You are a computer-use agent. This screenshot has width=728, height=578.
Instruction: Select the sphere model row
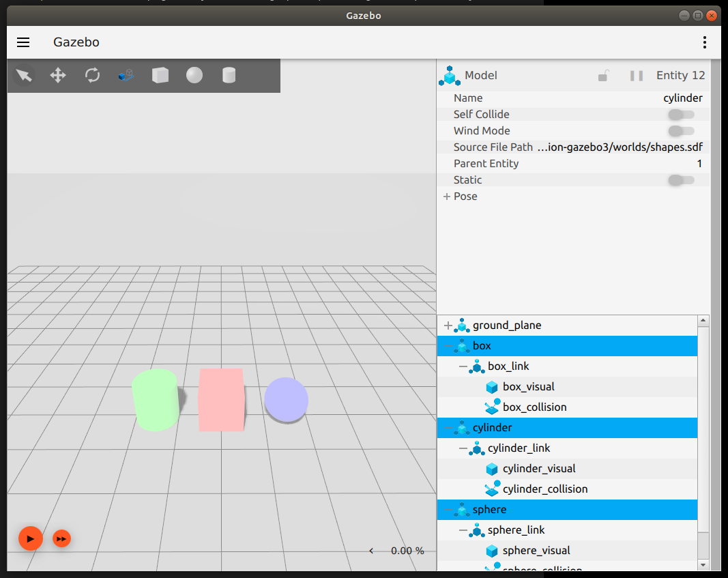point(568,510)
